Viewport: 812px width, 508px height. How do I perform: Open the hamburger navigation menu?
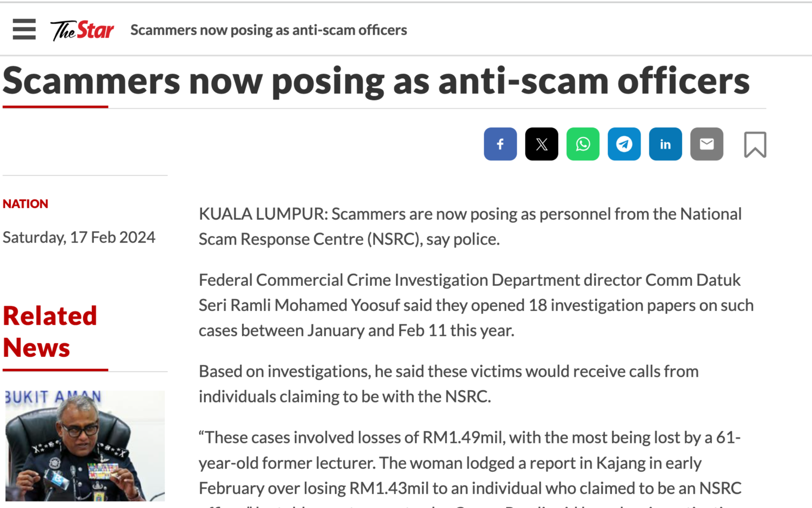24,29
